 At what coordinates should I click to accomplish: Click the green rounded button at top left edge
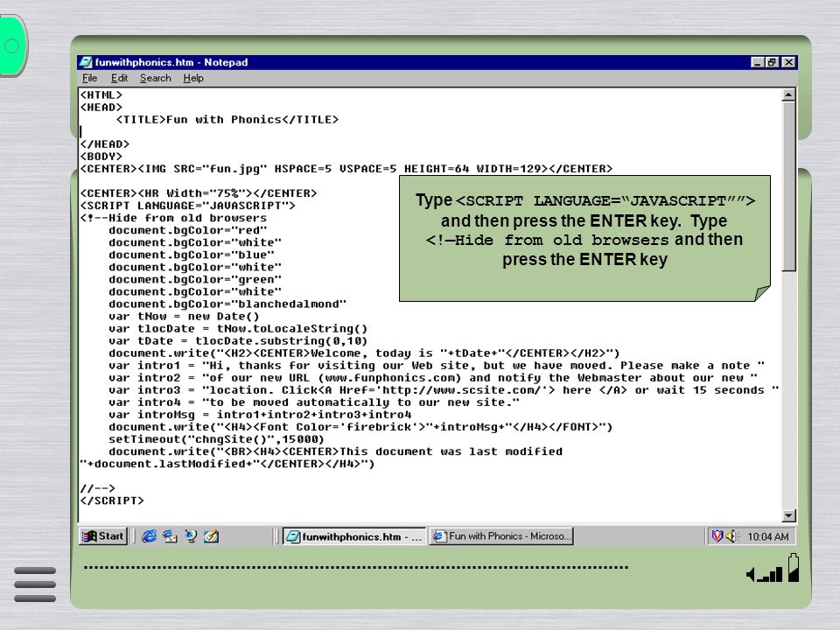point(13,46)
